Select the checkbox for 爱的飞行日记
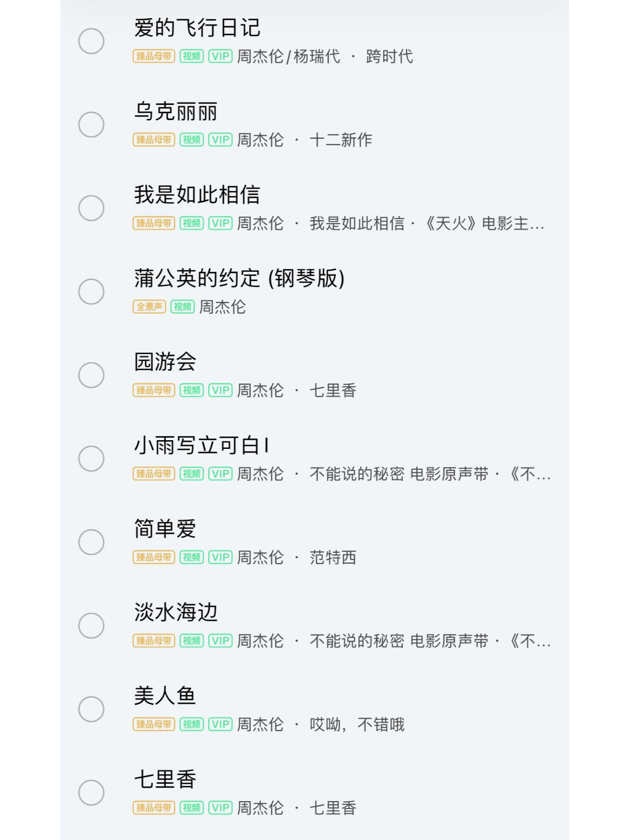Viewport: 630px width, 840px height. [91, 41]
